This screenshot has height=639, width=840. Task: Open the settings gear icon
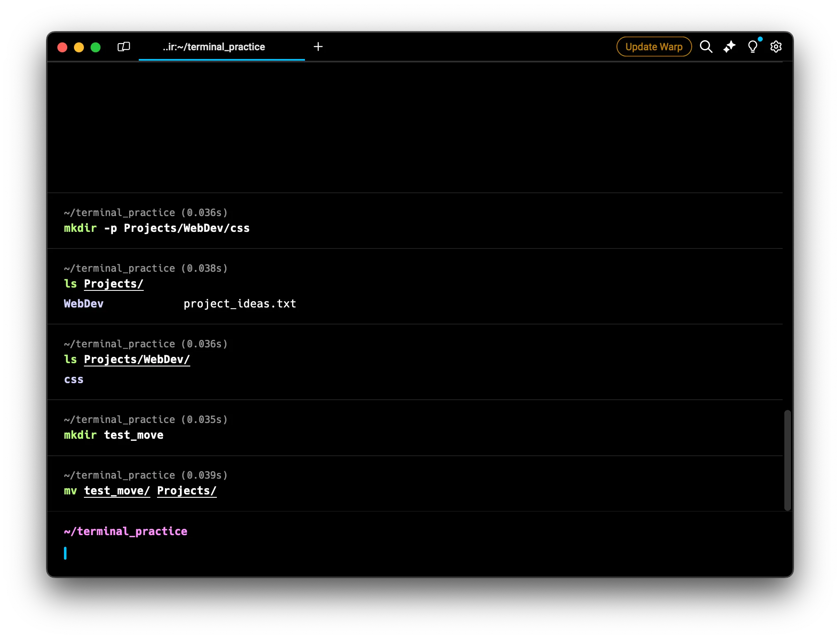(x=776, y=47)
